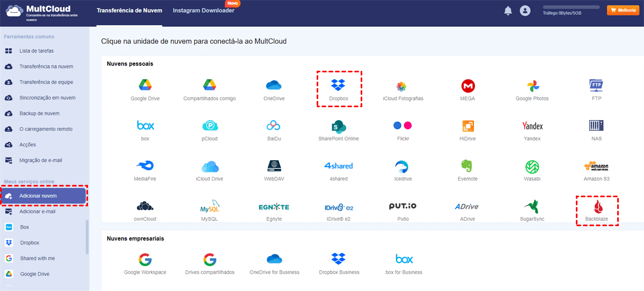Connect MediaFire cloud

click(x=145, y=170)
